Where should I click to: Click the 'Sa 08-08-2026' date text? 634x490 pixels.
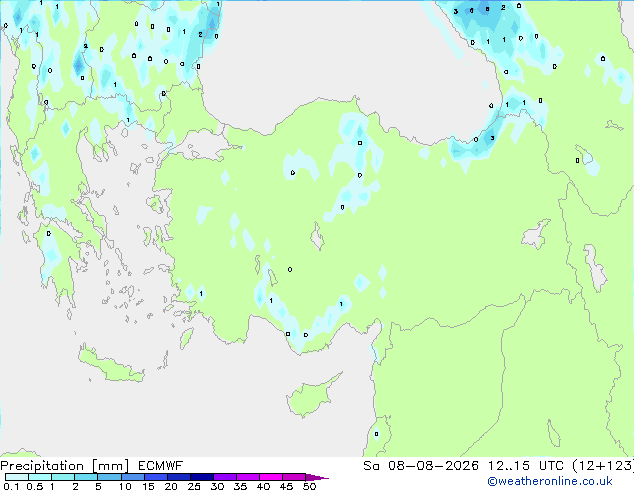(x=421, y=466)
